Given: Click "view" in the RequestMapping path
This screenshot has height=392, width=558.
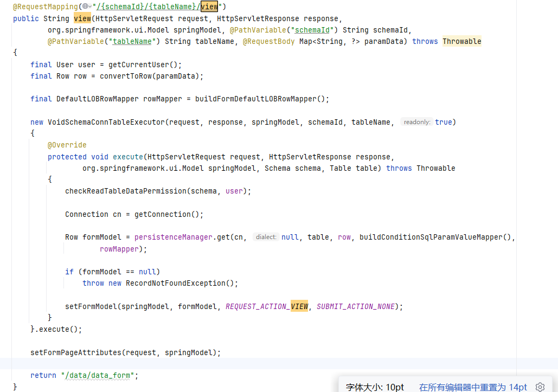Looking at the screenshot, I should [x=209, y=7].
